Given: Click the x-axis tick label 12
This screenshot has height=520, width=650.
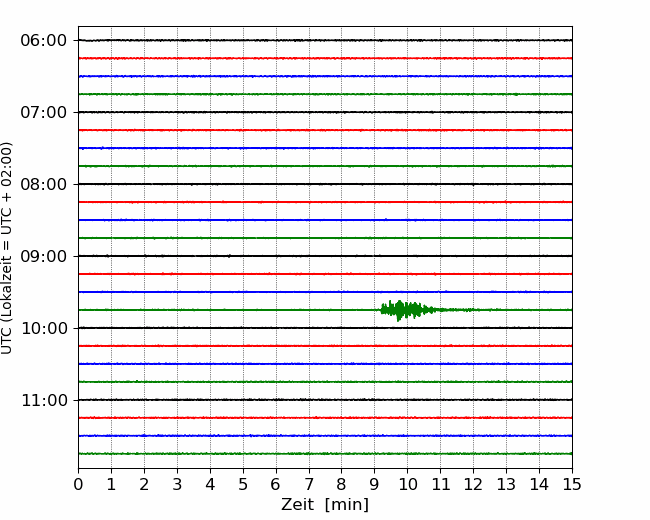Looking at the screenshot, I should [473, 484].
